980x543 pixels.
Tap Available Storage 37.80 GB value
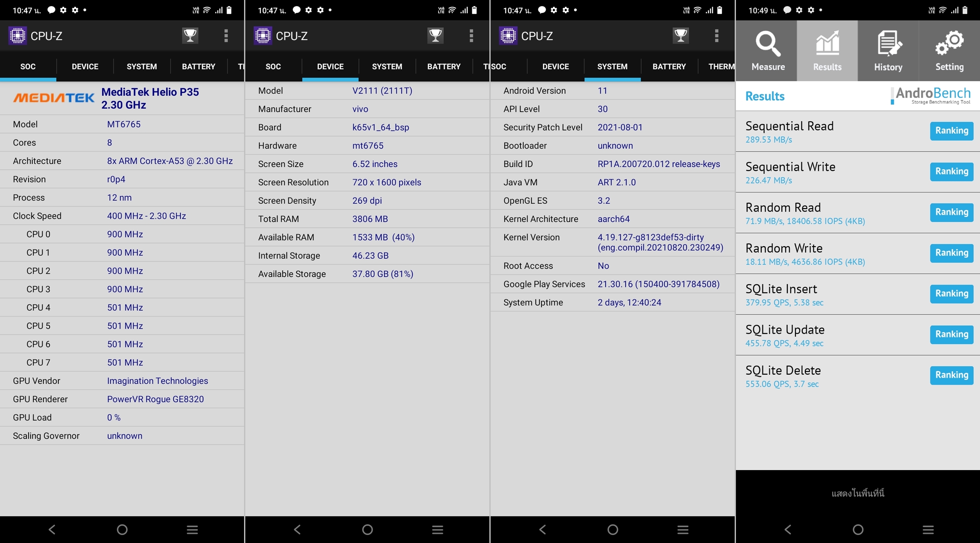[382, 274]
